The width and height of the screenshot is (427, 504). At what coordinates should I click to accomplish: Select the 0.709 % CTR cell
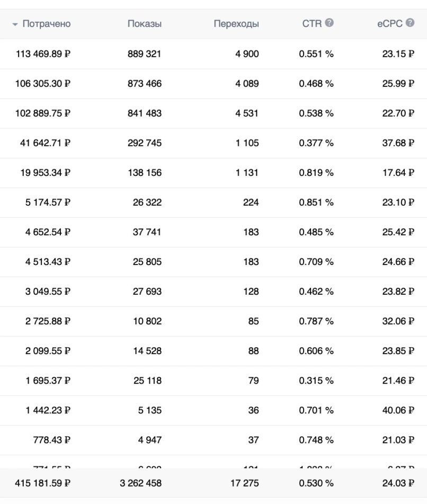[x=316, y=262]
